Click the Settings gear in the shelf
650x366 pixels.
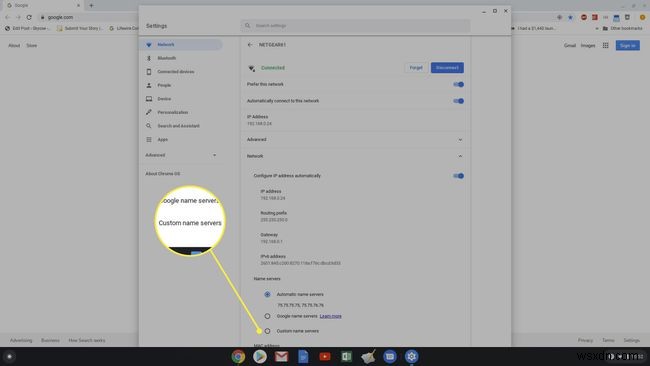(411, 356)
